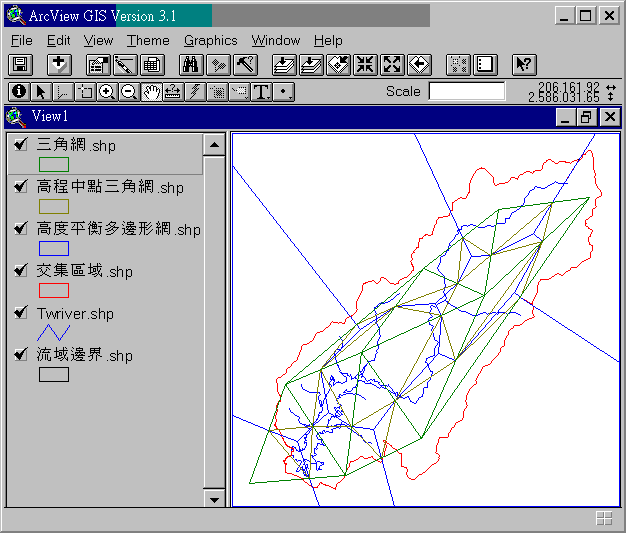Click Zoom to Full Extent icon
The image size is (626, 533).
[x=284, y=64]
